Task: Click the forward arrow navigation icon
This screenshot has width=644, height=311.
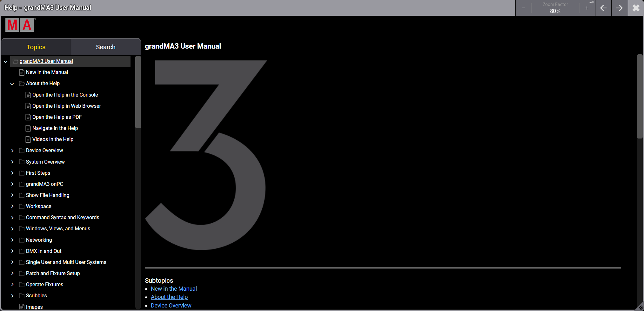Action: [x=620, y=8]
